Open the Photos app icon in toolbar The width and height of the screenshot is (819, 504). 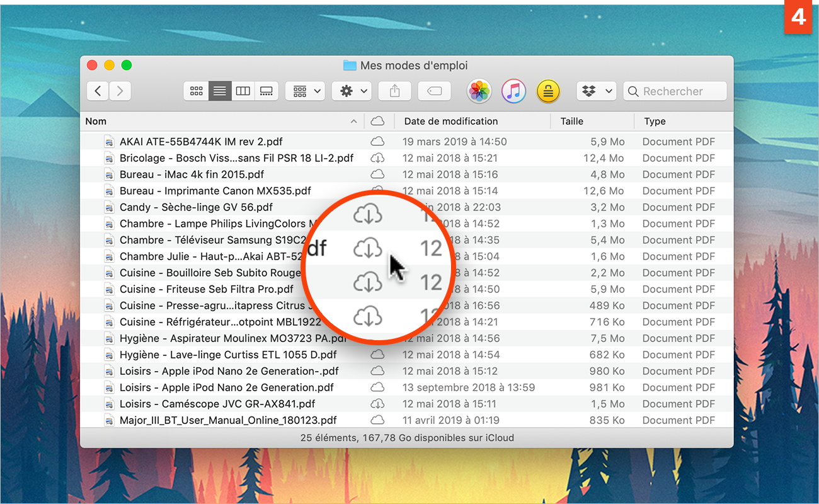click(479, 91)
